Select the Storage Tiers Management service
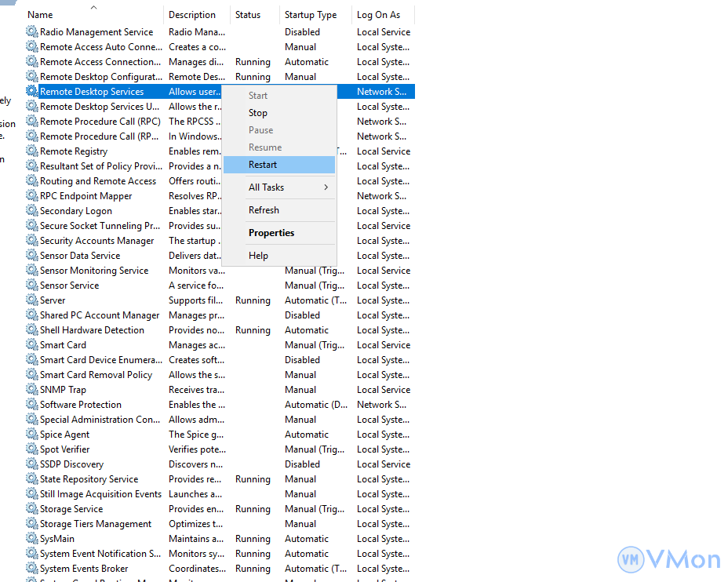Image resolution: width=728 pixels, height=582 pixels. click(96, 524)
